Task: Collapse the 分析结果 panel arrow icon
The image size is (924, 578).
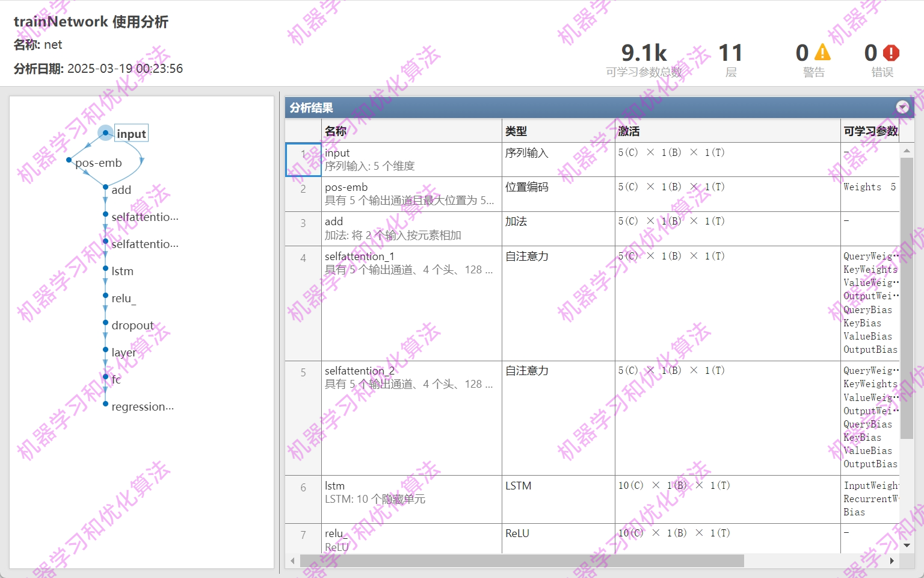Action: point(902,107)
